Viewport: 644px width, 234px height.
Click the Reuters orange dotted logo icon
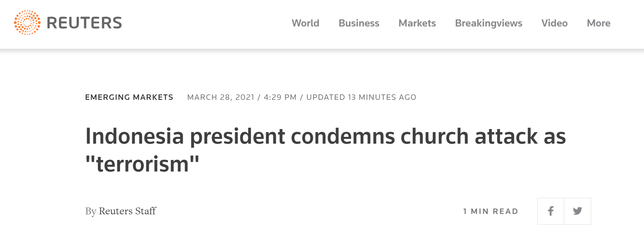click(x=27, y=23)
